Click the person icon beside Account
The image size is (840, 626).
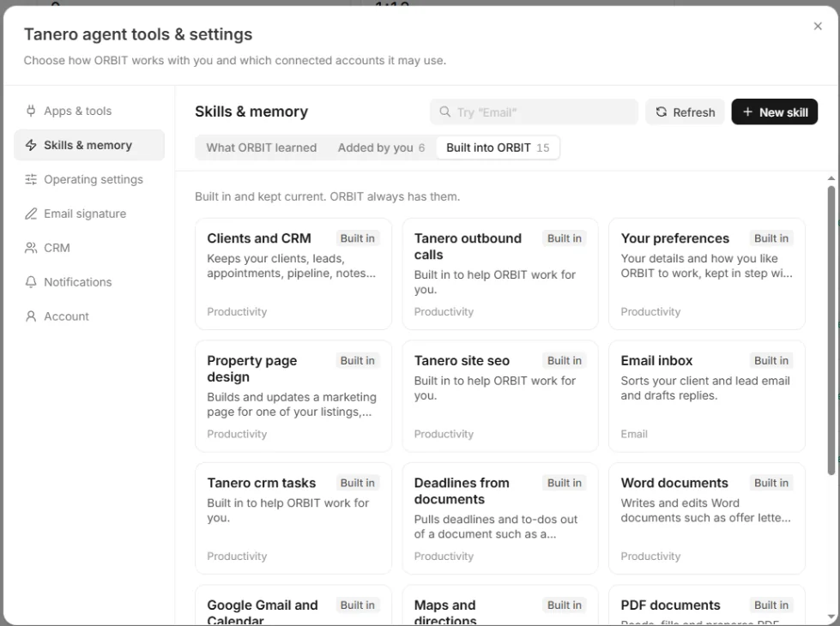click(x=31, y=316)
